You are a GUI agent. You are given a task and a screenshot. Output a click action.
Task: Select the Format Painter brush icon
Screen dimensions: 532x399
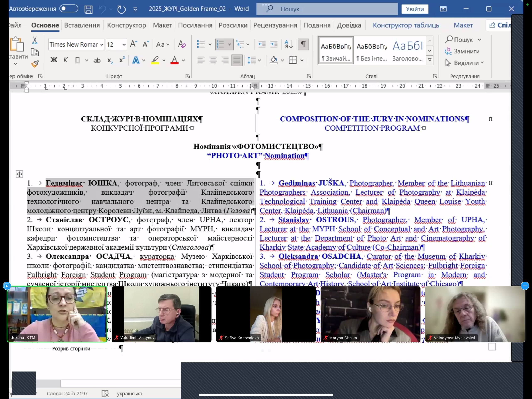(35, 64)
